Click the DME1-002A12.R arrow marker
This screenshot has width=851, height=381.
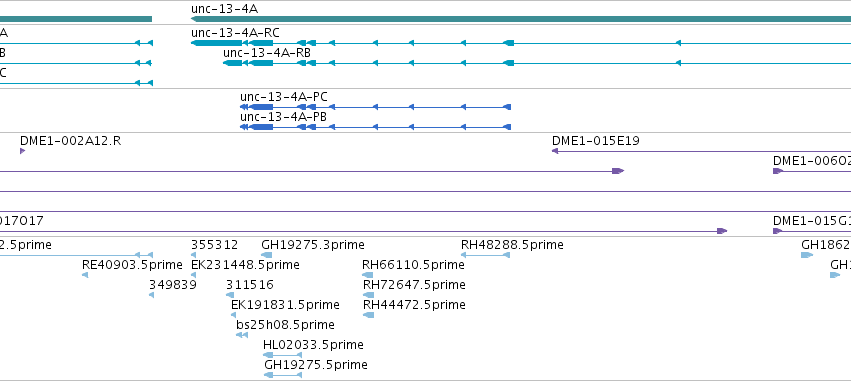22,151
